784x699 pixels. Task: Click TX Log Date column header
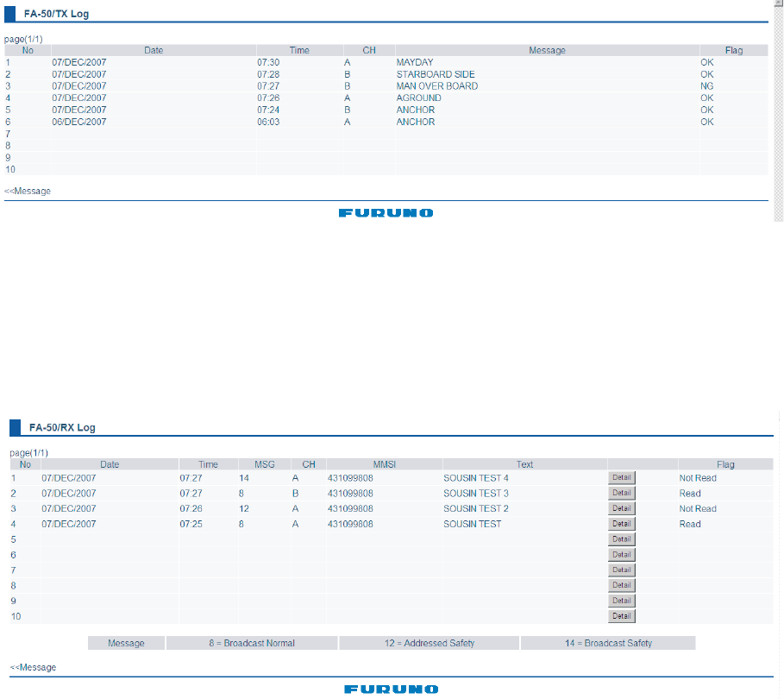click(154, 51)
